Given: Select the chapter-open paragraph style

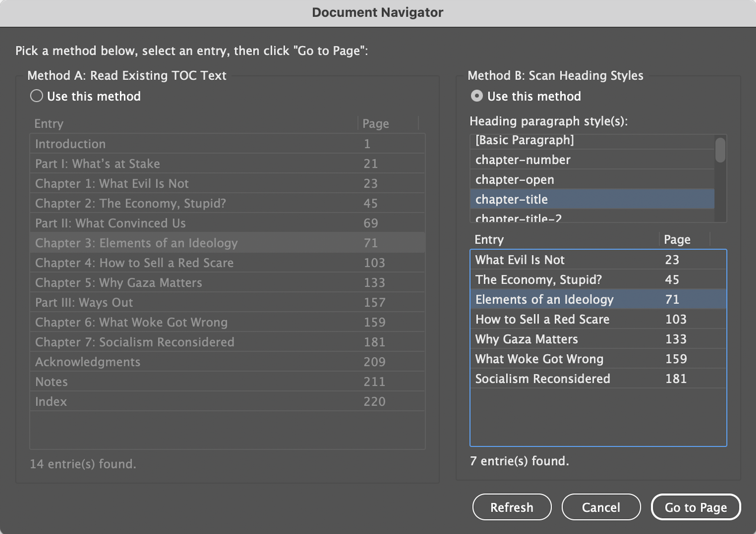Looking at the screenshot, I should coord(592,179).
